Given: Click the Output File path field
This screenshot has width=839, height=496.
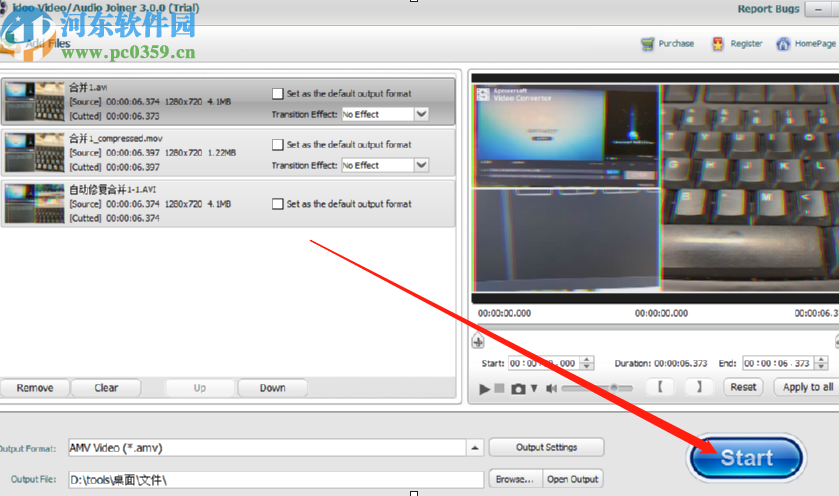Looking at the screenshot, I should pos(276,480).
